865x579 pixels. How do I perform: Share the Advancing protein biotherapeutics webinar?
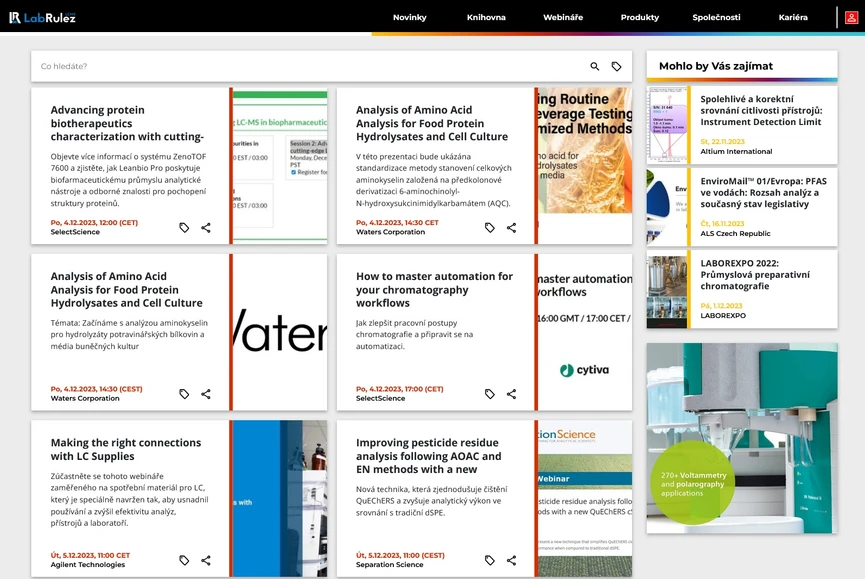[x=206, y=228]
